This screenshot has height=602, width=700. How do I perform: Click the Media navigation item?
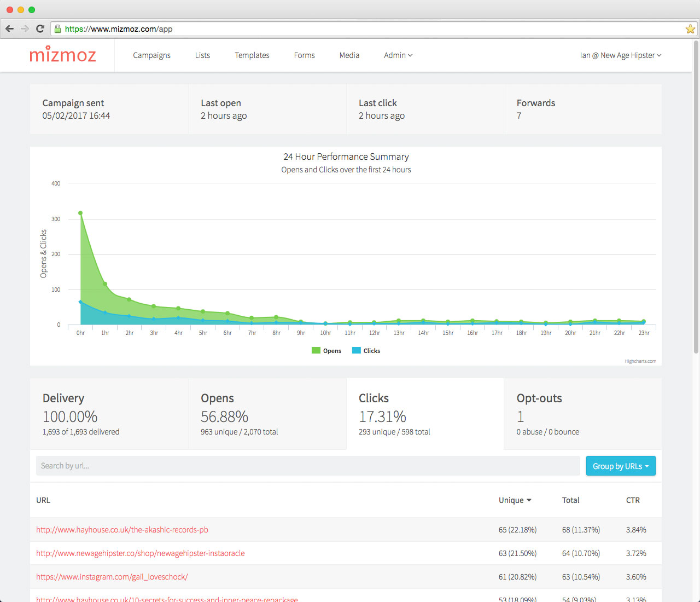(x=349, y=55)
